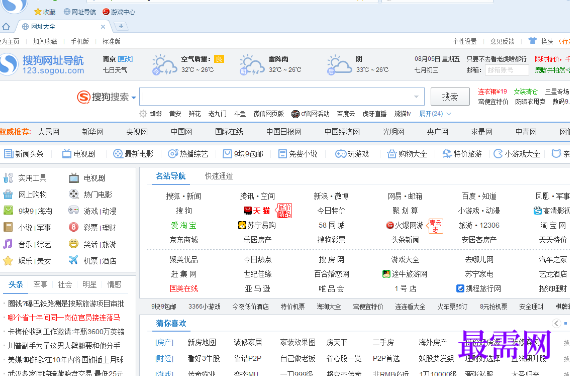Viewport: 570px width, 376px height.
Task: Open the 国美在线 red link
Action: (184, 289)
